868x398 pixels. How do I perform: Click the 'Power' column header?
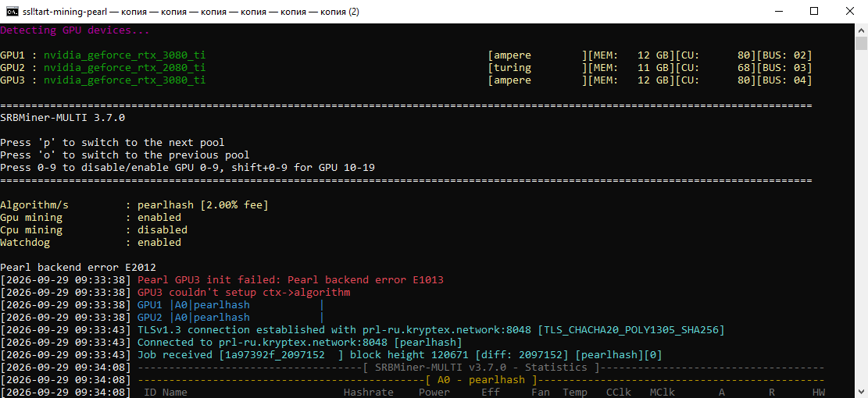click(434, 393)
